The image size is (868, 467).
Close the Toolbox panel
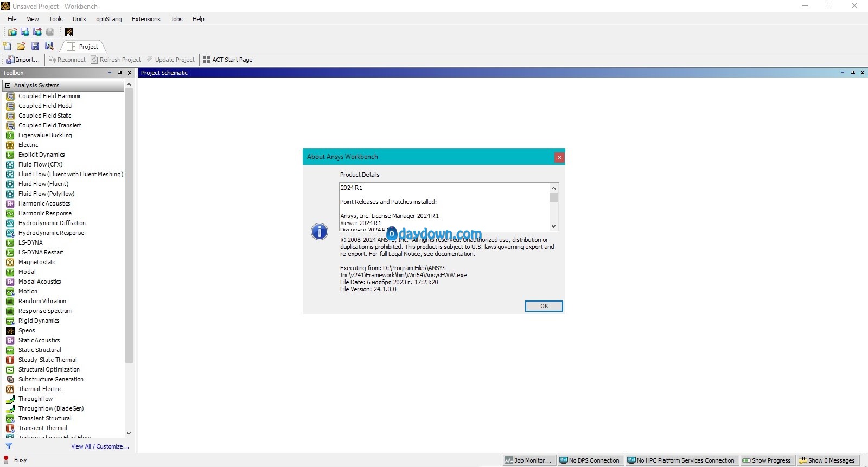pos(130,73)
